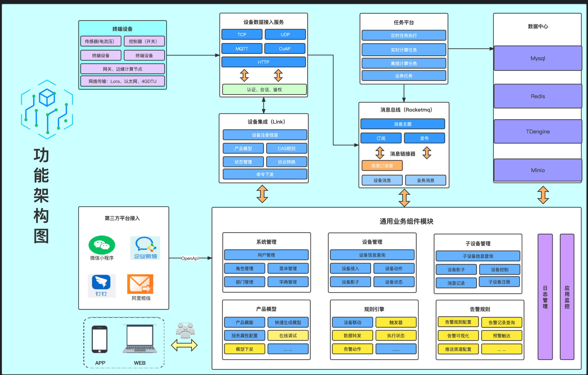Click orange arrow right of 消息链接器

(427, 153)
